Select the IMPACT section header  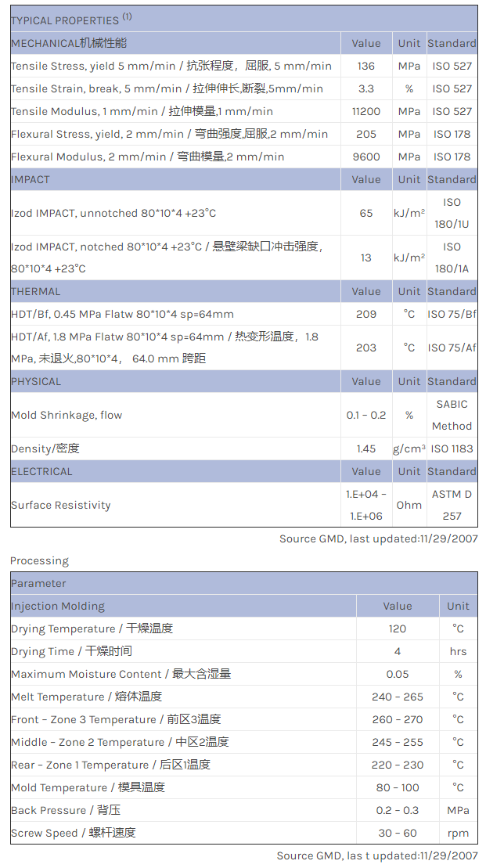coord(31,179)
